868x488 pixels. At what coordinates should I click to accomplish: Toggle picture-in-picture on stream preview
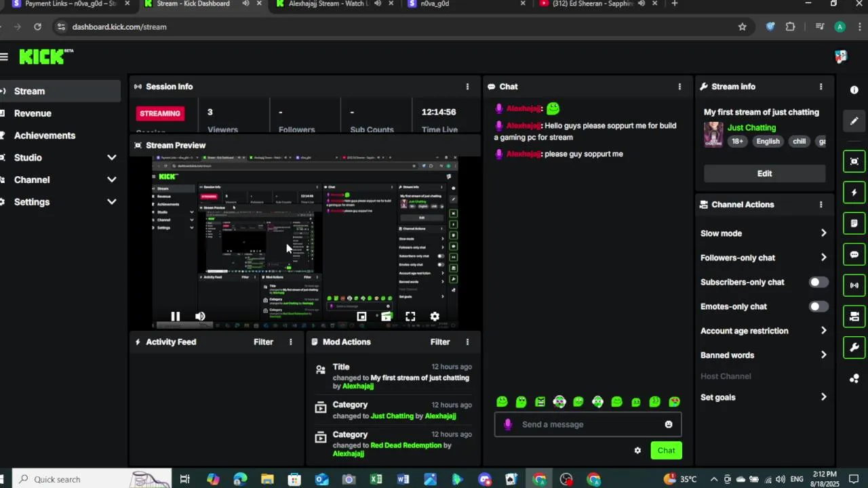click(361, 317)
